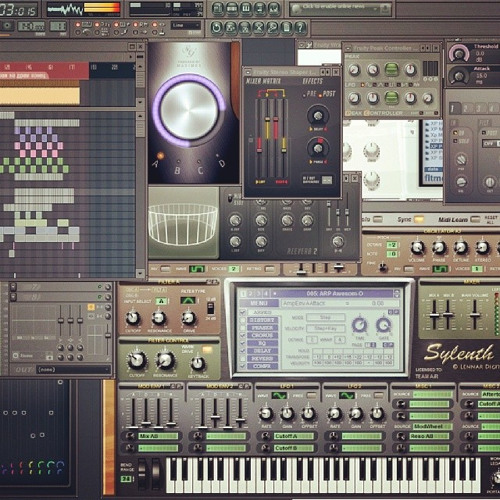
Task: Select part 1 tab in the Sylenth display
Action: coord(243,294)
